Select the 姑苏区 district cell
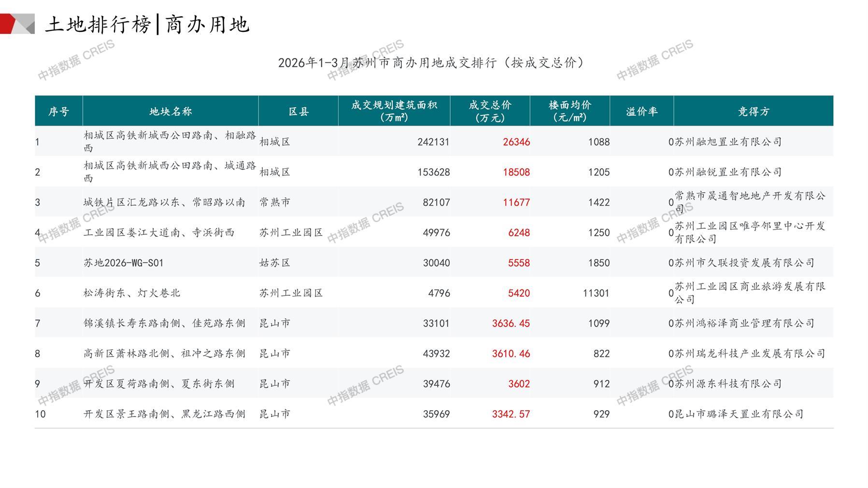Screen dimensions: 868x488 (275, 263)
